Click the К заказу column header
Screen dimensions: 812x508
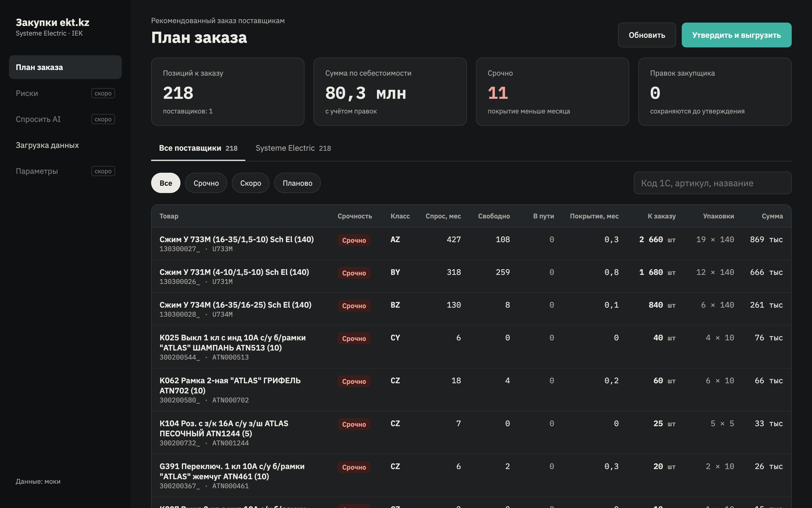(661, 216)
